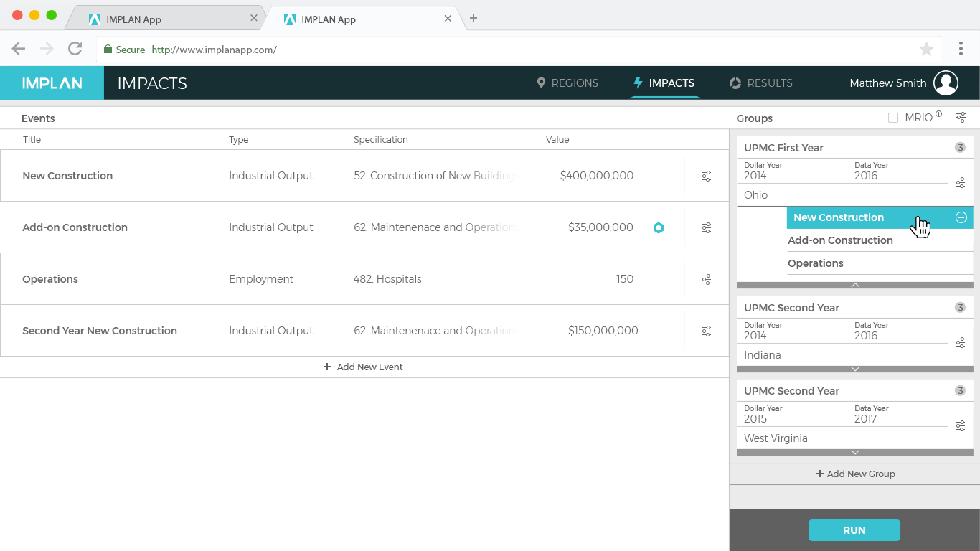Click teal hexagon icon on Add-on Construction
Image resolution: width=980 pixels, height=551 pixels.
[659, 227]
